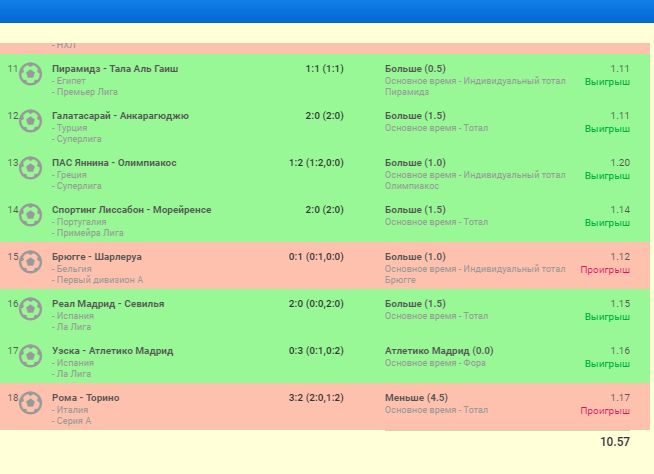The width and height of the screenshot is (654, 474).
Task: Click bet Больше (1.0) in ПАС Яннина row
Action: pos(415,163)
